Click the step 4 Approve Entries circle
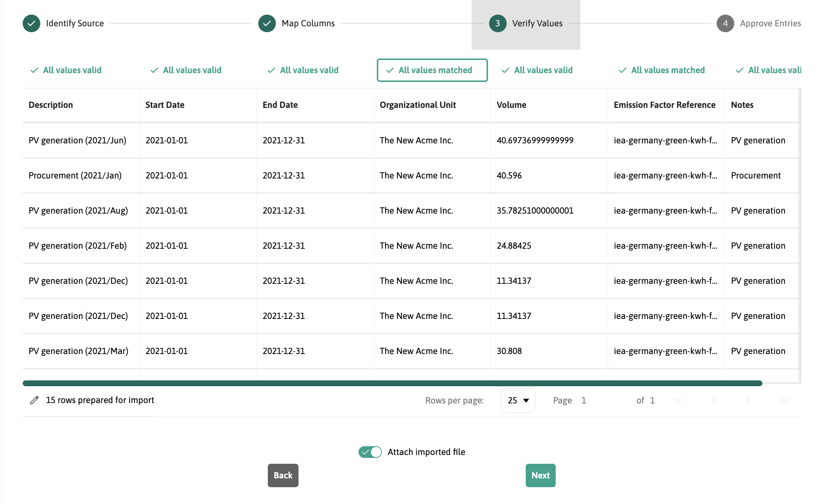829x504 pixels. coord(725,23)
